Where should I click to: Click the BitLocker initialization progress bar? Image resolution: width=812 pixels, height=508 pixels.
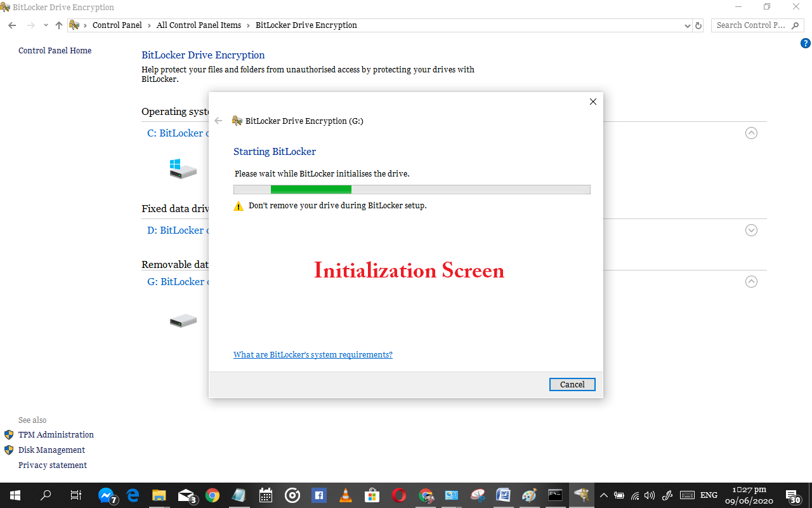coord(412,189)
